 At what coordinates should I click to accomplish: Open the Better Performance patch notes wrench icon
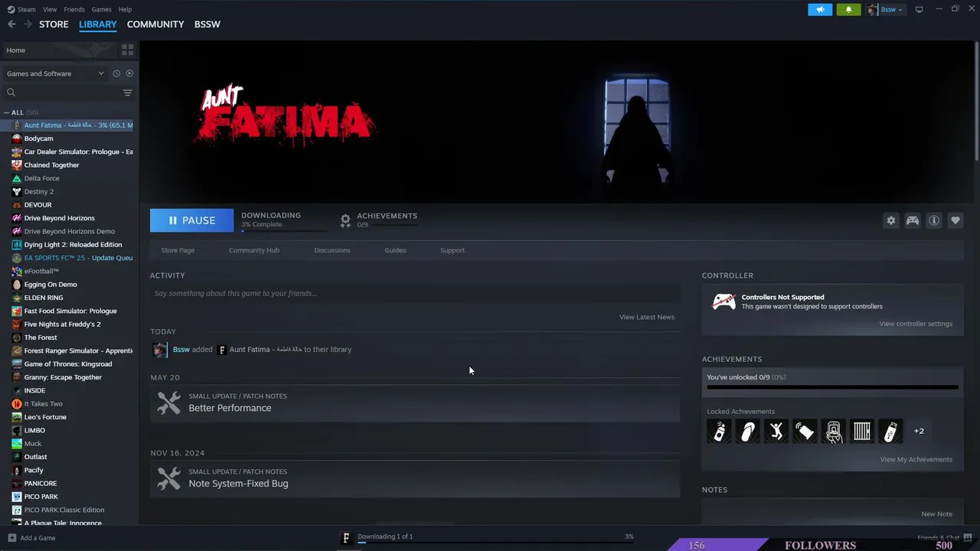168,403
